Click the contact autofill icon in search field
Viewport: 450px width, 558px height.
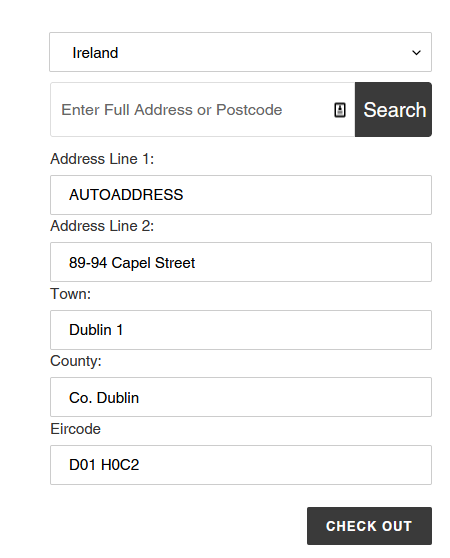pos(340,110)
